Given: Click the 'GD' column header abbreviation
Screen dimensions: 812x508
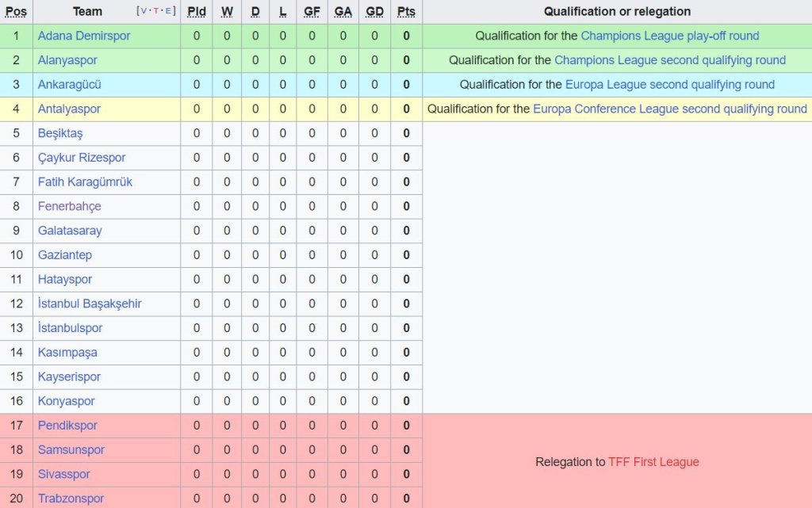Looking at the screenshot, I should 374,12.
